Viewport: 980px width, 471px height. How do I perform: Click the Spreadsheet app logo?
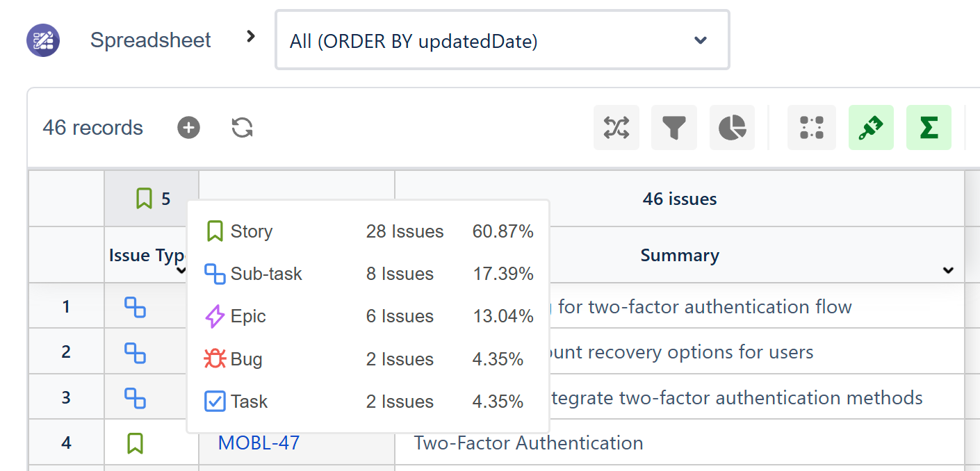43,40
